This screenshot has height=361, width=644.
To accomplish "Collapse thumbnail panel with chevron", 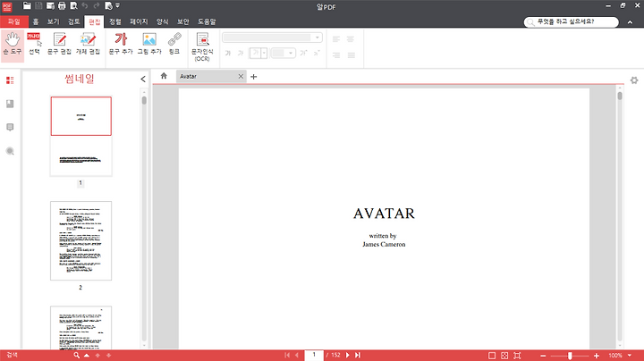I will pos(143,79).
